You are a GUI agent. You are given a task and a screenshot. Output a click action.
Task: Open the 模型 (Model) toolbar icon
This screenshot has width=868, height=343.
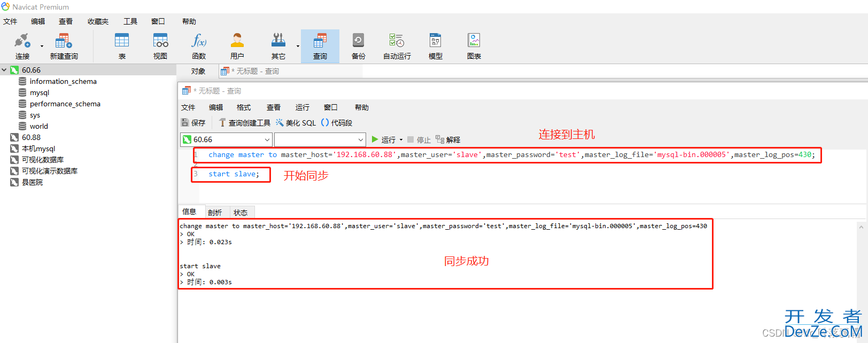(436, 46)
